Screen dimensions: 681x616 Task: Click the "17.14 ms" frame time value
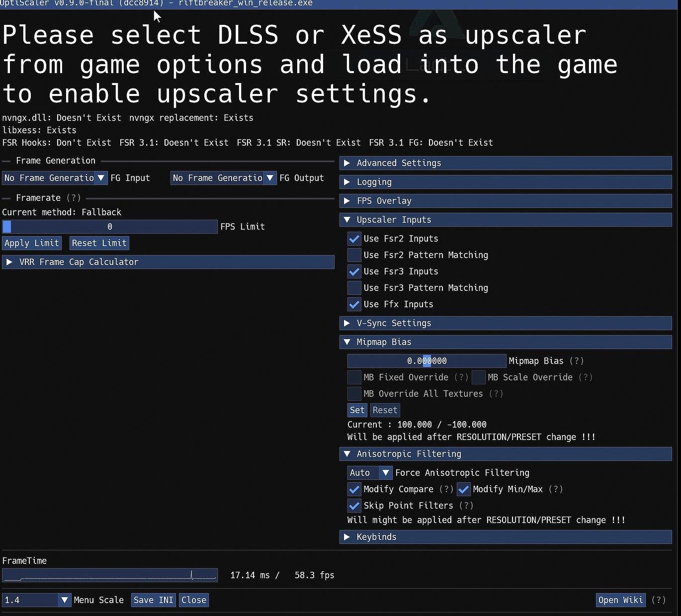[250, 575]
